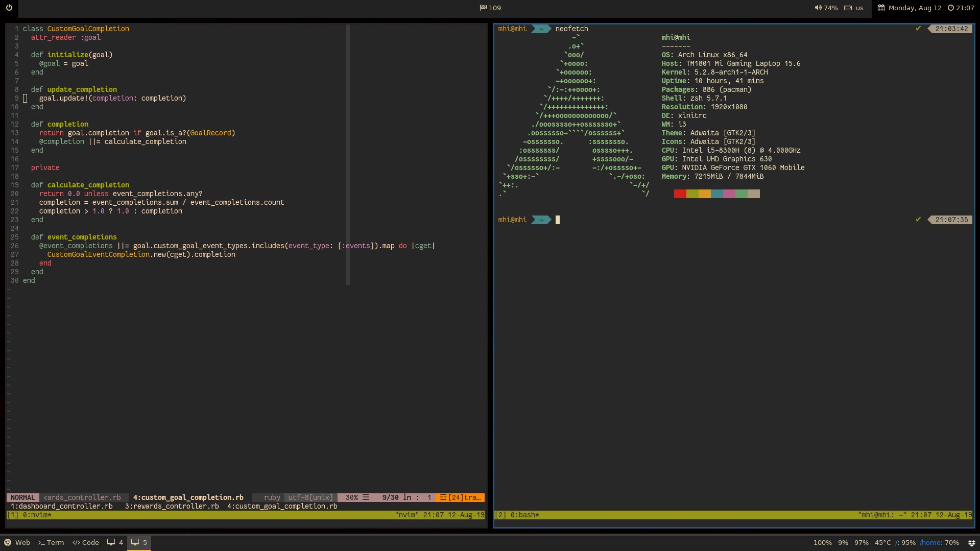Image resolution: width=980 pixels, height=551 pixels.
Task: Click the 97% status indicator
Action: [x=861, y=543]
